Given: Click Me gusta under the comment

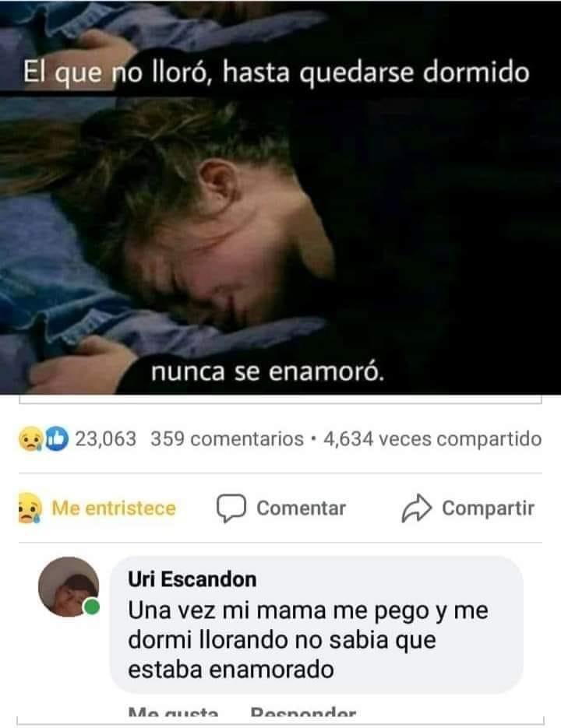Looking at the screenshot, I should pyautogui.click(x=173, y=712).
